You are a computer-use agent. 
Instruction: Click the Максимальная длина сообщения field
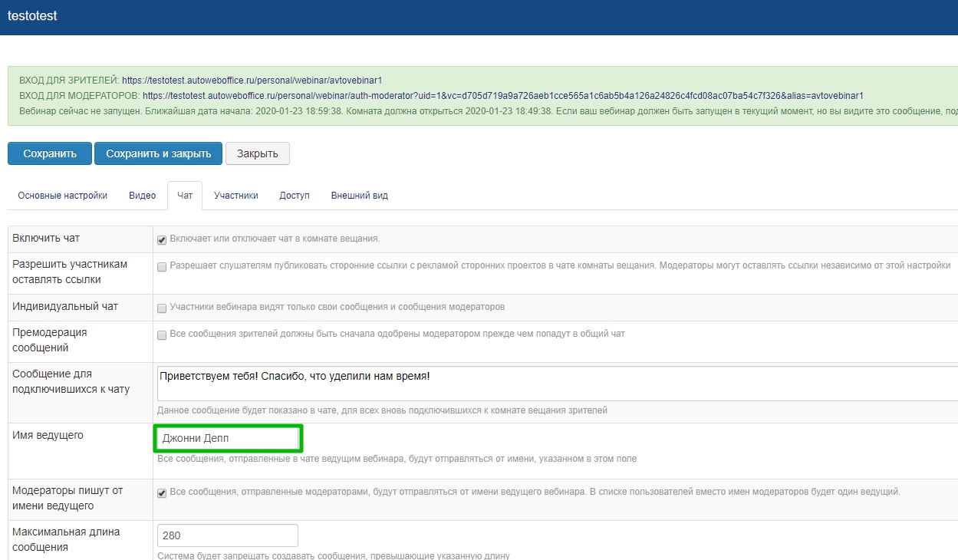click(x=227, y=535)
